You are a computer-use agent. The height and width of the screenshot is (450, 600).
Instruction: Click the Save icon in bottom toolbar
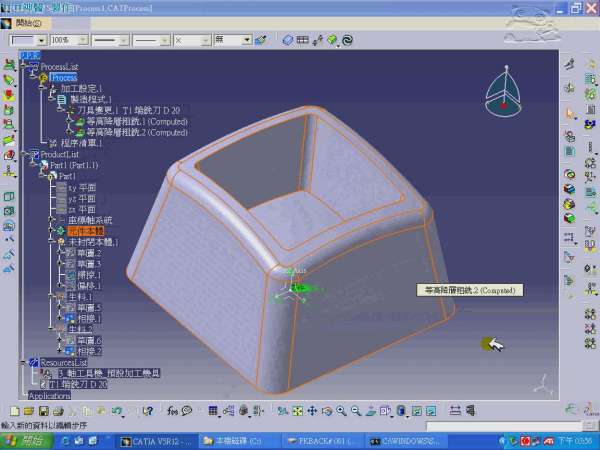(45, 411)
